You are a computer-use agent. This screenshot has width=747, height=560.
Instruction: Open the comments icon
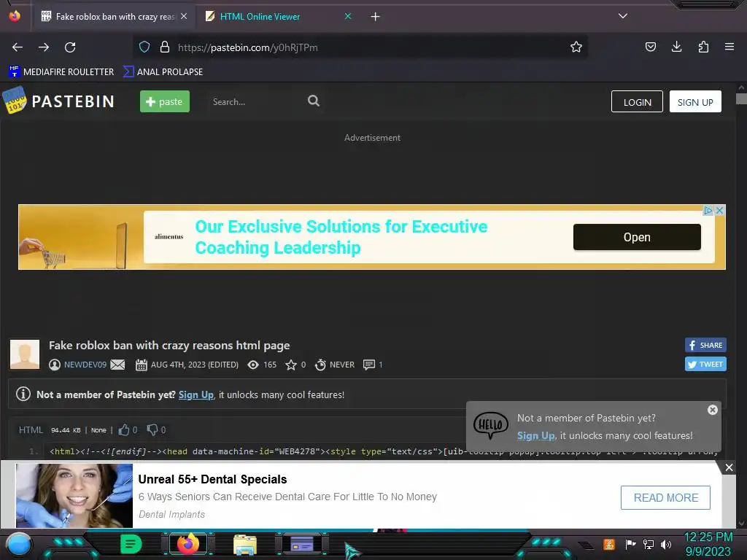368,365
